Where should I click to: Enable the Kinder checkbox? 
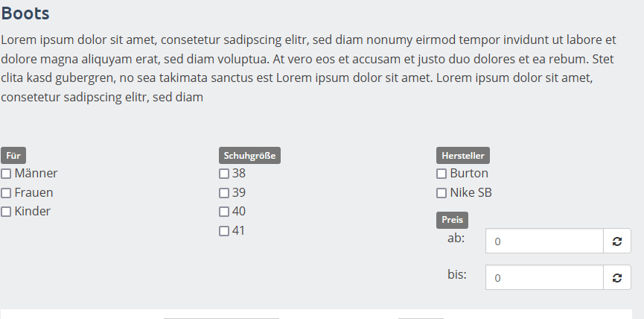tap(6, 212)
